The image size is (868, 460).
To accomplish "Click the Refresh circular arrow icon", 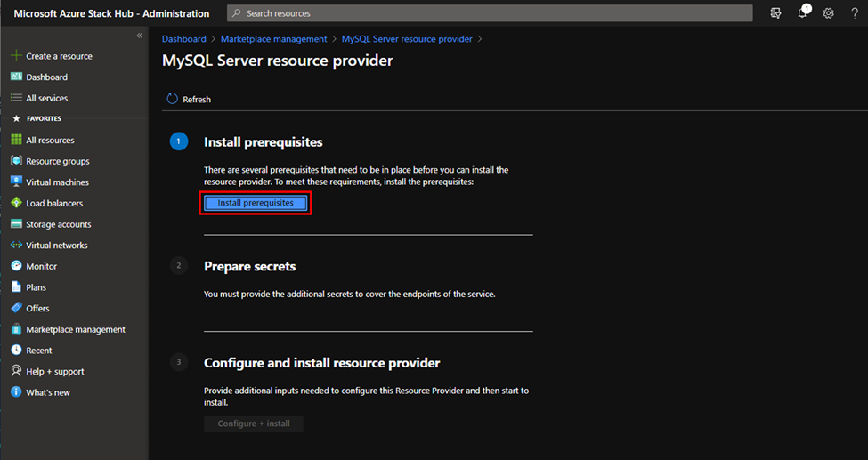I will click(172, 99).
